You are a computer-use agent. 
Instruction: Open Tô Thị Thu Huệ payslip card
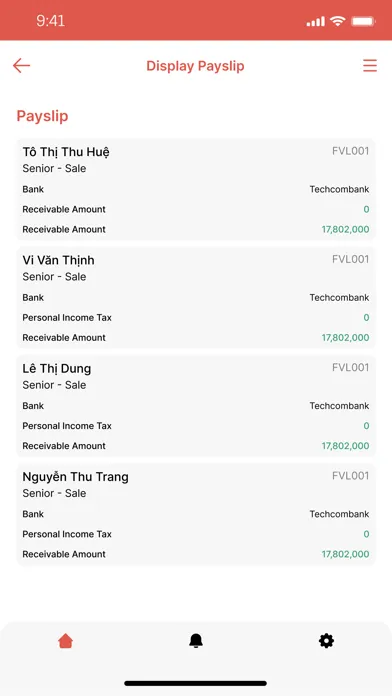[x=196, y=190]
